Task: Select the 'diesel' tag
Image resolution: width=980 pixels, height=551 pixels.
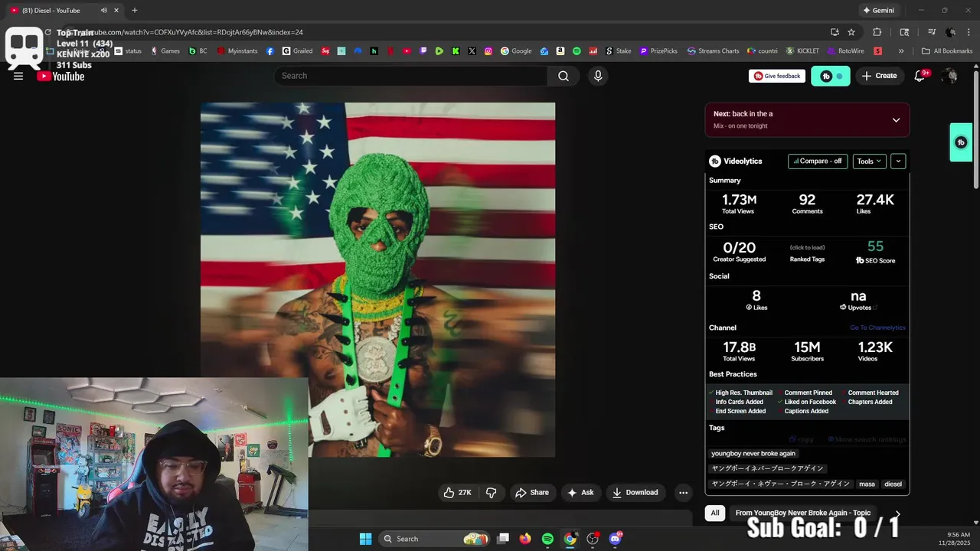Action: click(x=893, y=484)
